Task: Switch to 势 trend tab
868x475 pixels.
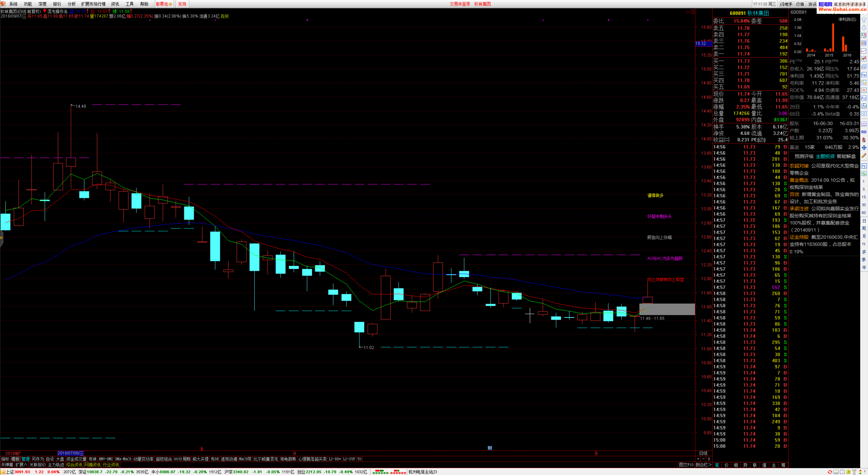Action: click(745, 465)
